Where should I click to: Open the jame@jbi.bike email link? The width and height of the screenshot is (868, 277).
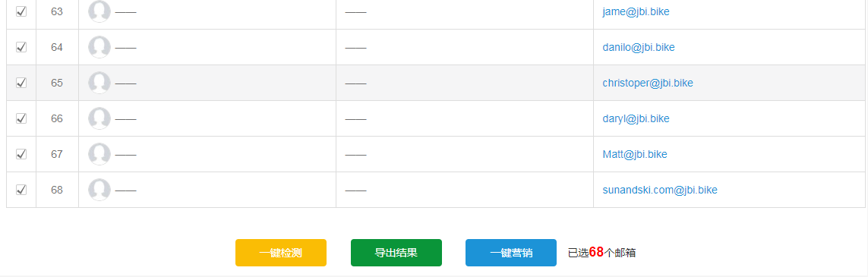[636, 11]
